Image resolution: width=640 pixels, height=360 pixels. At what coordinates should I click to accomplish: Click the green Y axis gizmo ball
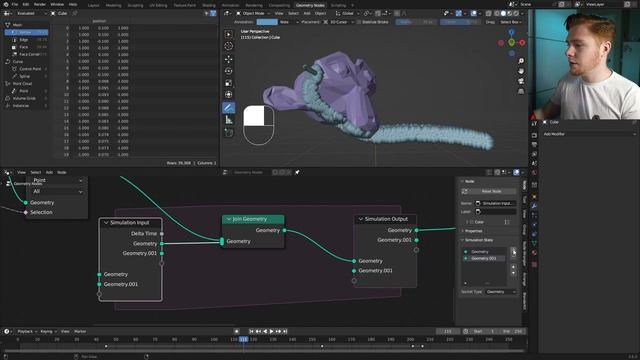tap(511, 42)
